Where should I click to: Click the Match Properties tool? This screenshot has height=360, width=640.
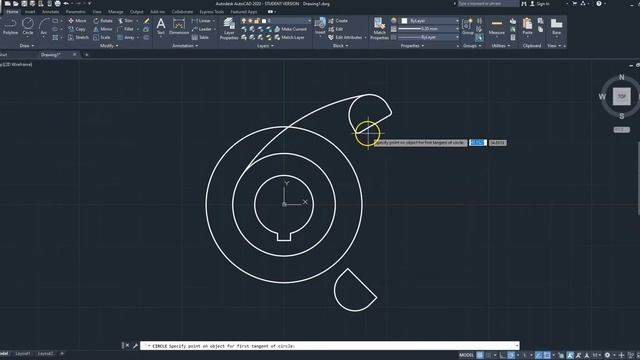pyautogui.click(x=380, y=29)
